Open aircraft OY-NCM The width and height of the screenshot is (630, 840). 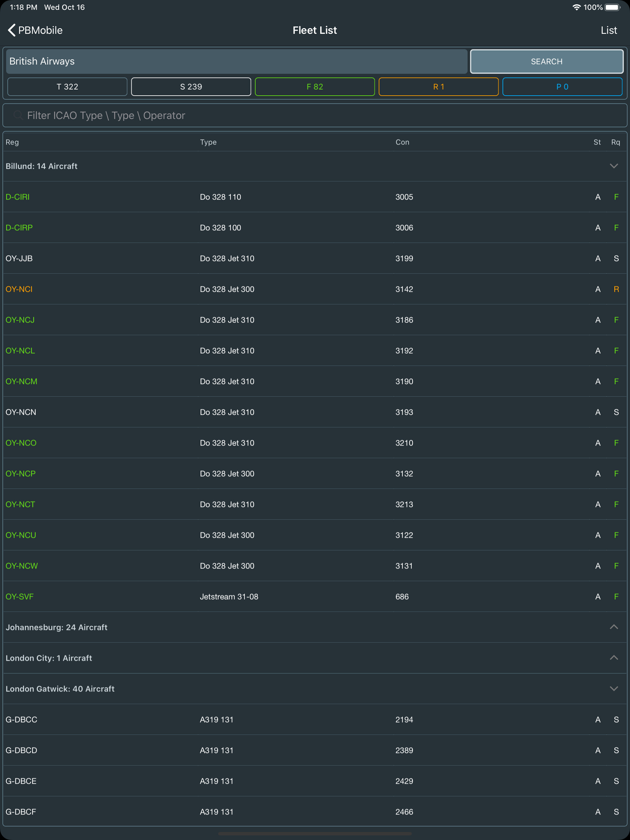(x=315, y=382)
